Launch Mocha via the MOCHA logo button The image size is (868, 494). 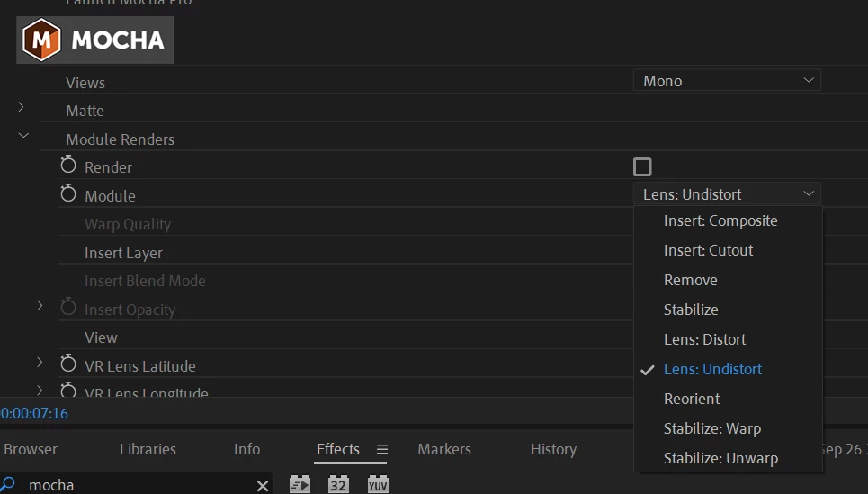(95, 40)
